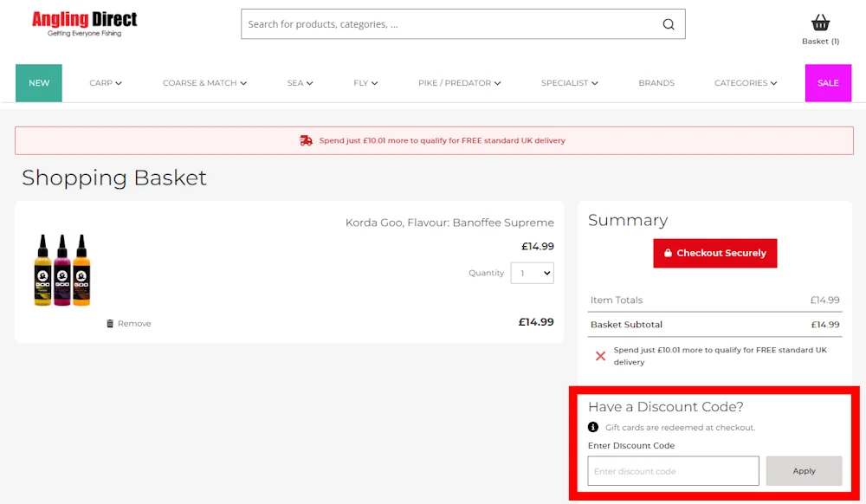Click the delivery truck icon in banner
866x504 pixels.
click(306, 141)
